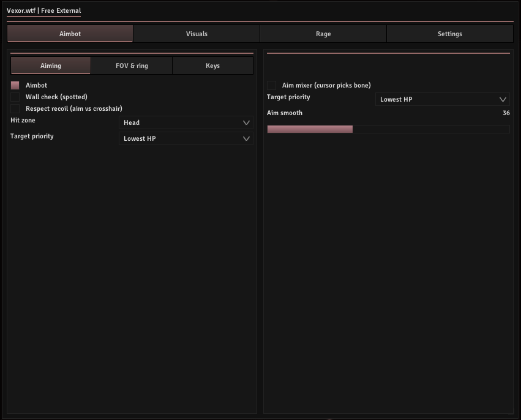Viewport: 521px width, 420px height.
Task: Enable Aim mixer (cursor picks bone)
Action: point(271,85)
